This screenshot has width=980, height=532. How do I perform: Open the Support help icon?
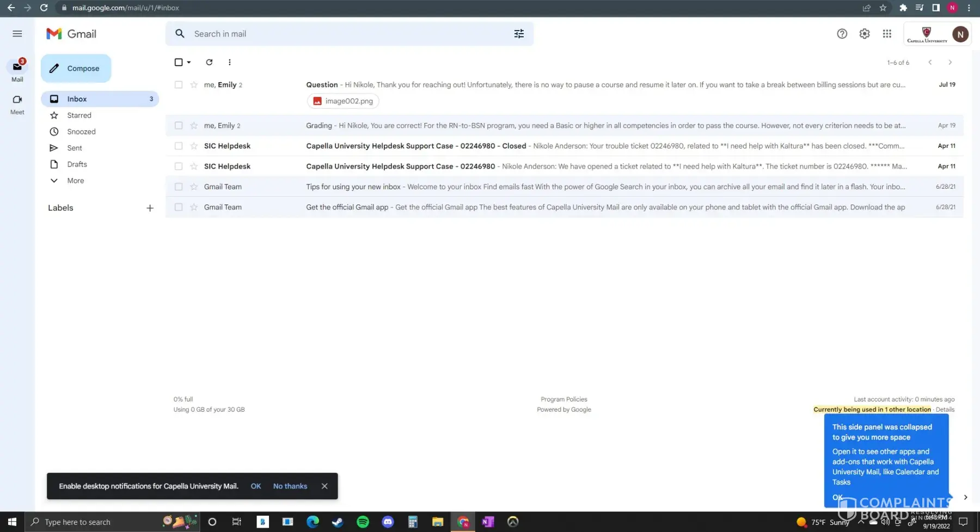842,34
